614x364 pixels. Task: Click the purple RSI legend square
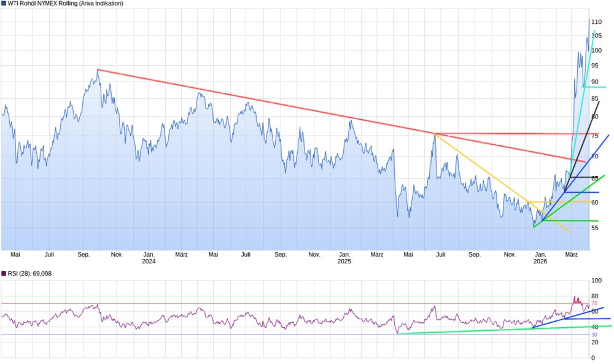click(4, 274)
